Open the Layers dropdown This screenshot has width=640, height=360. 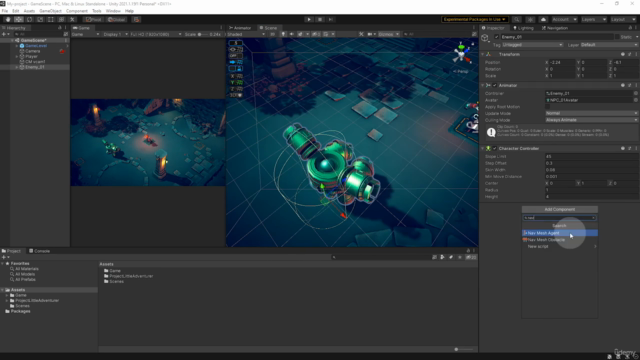tap(593, 19)
